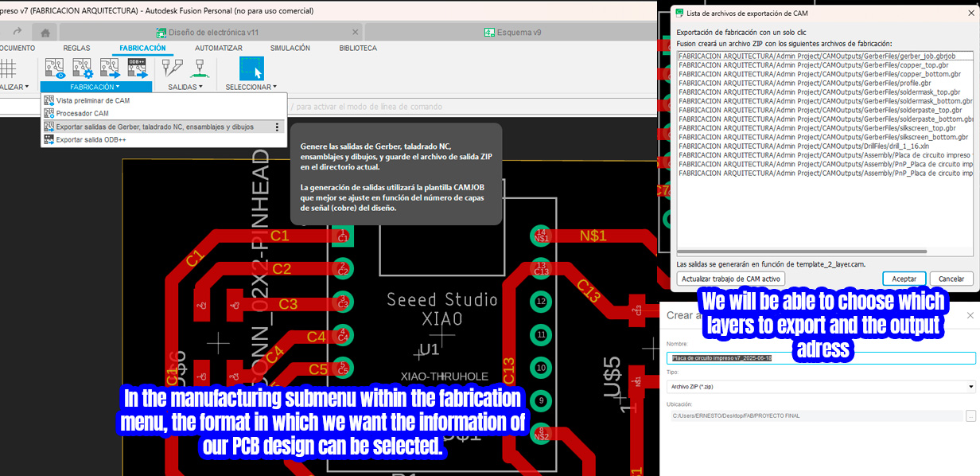This screenshot has height=476, width=980.
Task: Expand the partially visible ...ALIZAR dropdown
Action: point(14,87)
